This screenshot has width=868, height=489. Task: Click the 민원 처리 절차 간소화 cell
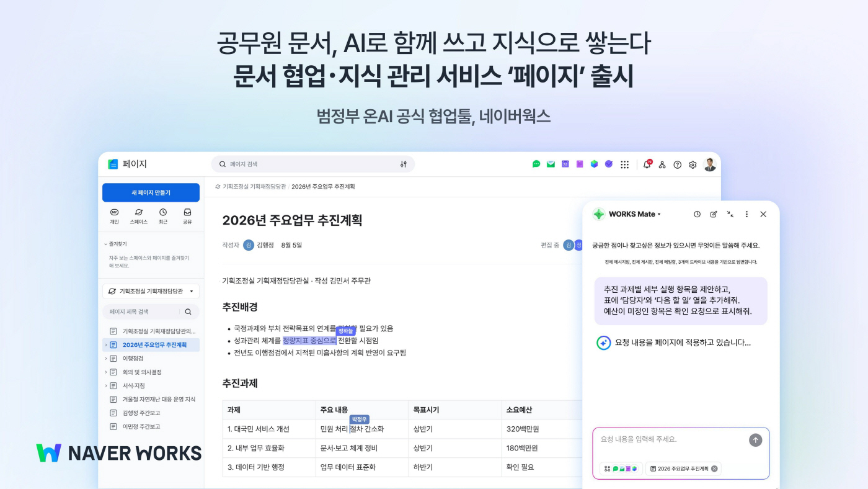362,429
